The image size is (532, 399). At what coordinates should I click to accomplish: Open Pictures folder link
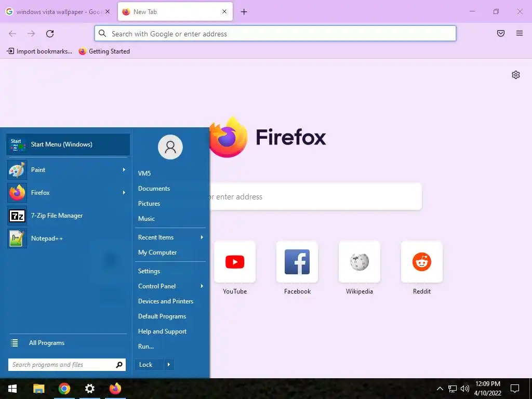click(x=149, y=204)
